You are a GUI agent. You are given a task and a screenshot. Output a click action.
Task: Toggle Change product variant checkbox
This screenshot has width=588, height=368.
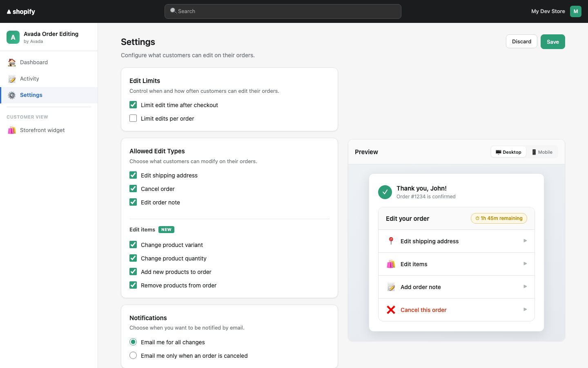pos(133,245)
